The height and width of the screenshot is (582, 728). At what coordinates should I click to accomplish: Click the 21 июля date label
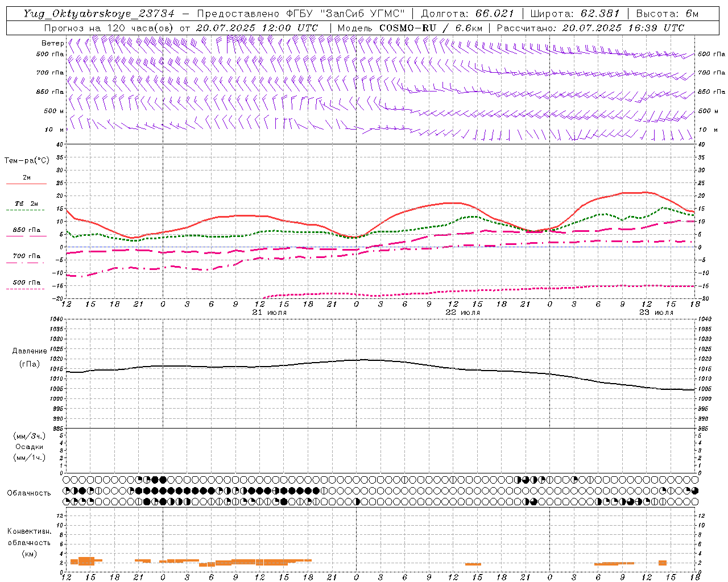click(270, 313)
